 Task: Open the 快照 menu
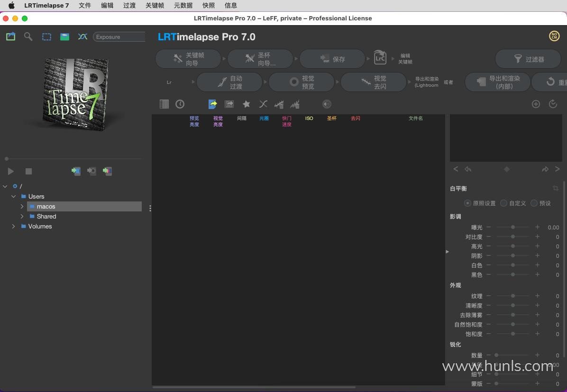point(209,5)
